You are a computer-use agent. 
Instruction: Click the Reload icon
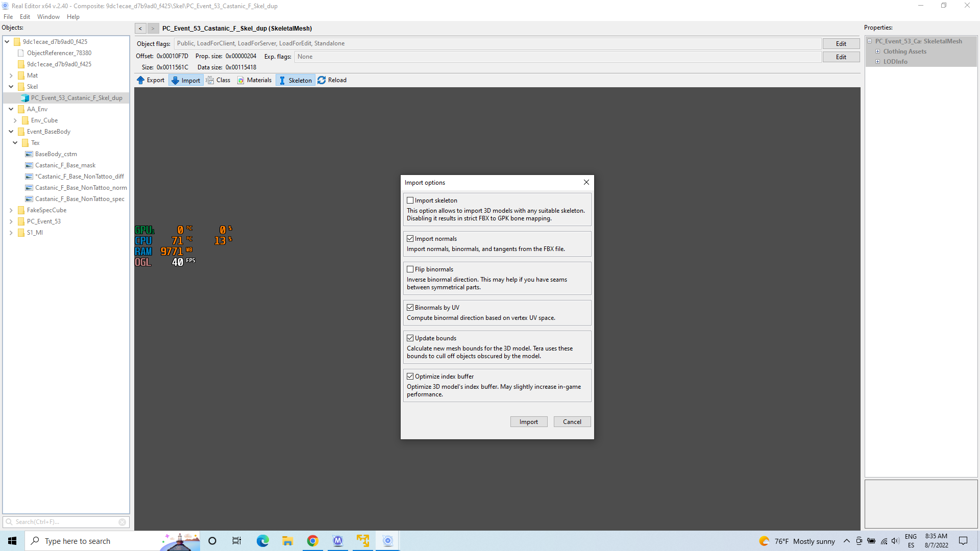(322, 80)
